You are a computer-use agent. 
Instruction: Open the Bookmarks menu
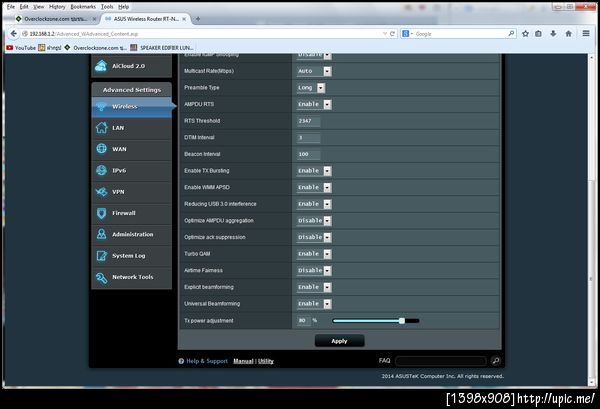(83, 7)
